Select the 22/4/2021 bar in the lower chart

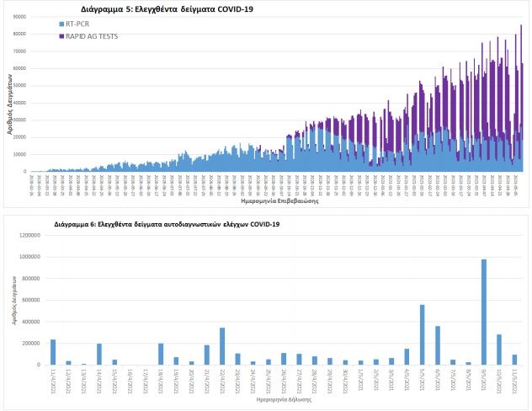[x=222, y=346]
